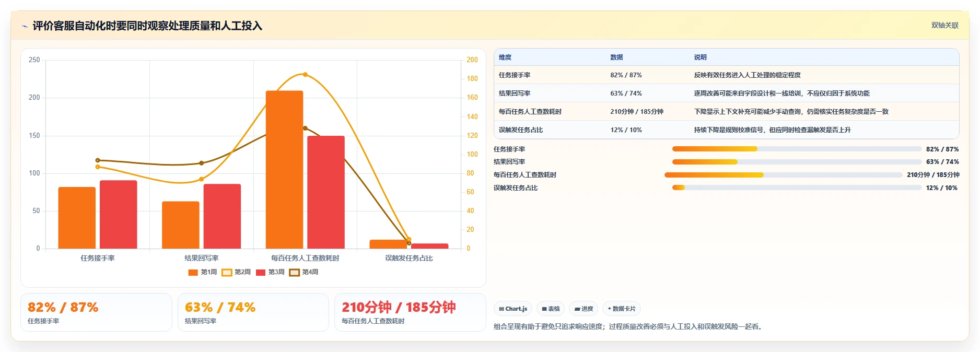Viewport: 980px width, 352px height.
Task: Click the 双轴关联 badge in the header
Action: [x=945, y=25]
